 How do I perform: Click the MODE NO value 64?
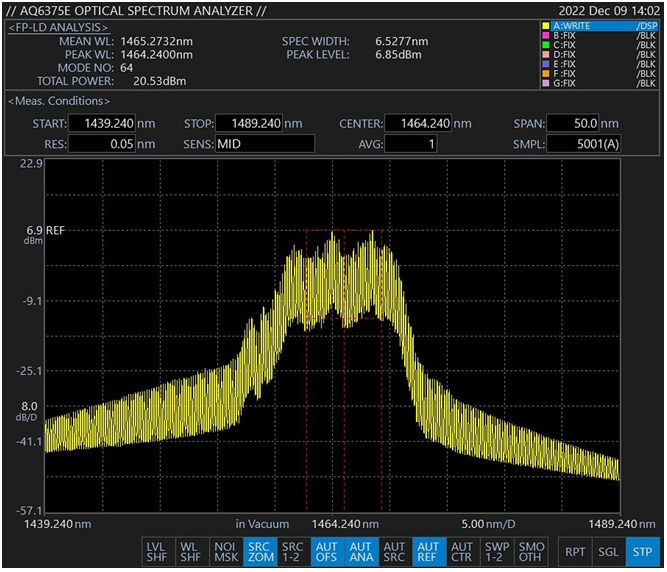click(x=126, y=68)
